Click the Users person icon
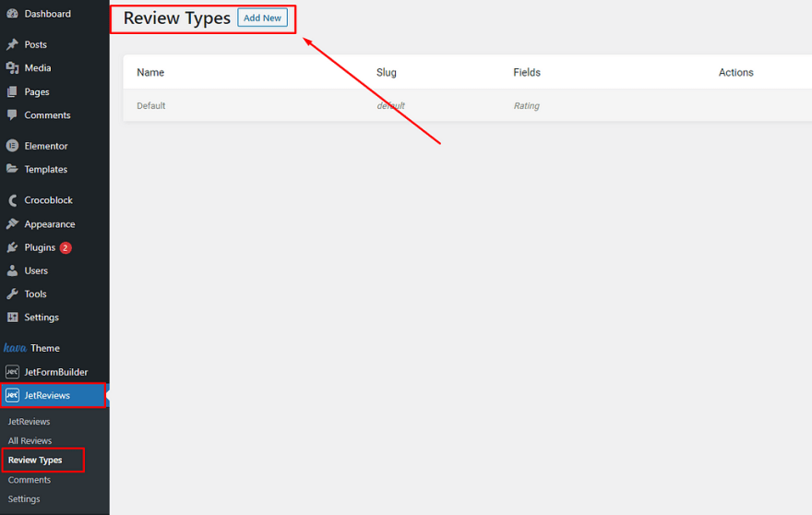 point(12,270)
